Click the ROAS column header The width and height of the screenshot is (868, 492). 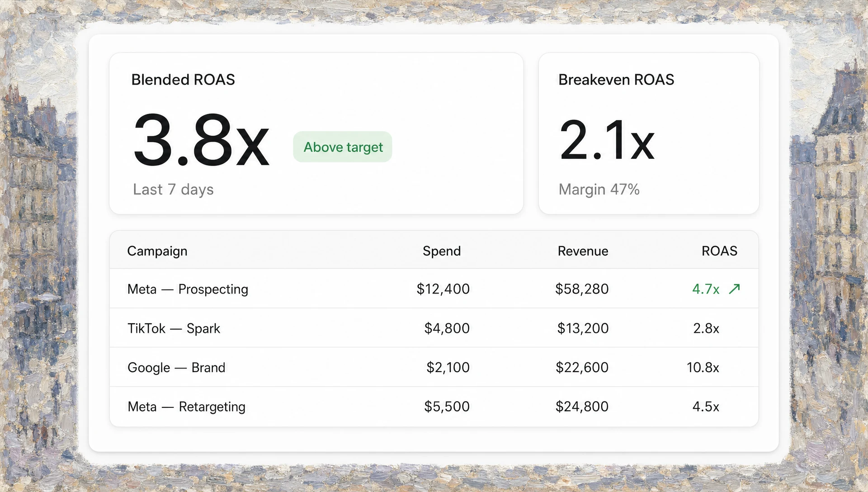719,251
